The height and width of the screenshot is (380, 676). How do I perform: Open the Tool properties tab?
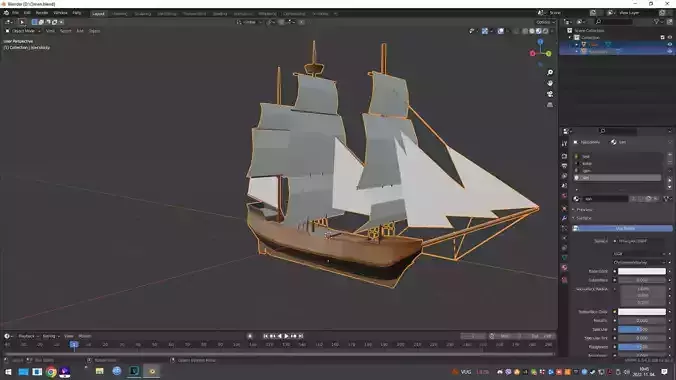tap(564, 144)
